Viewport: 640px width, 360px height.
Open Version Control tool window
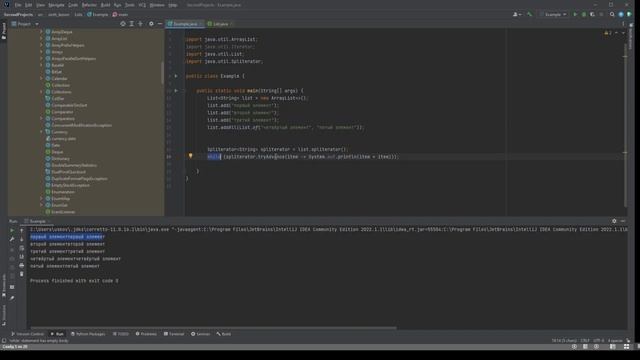(27, 334)
